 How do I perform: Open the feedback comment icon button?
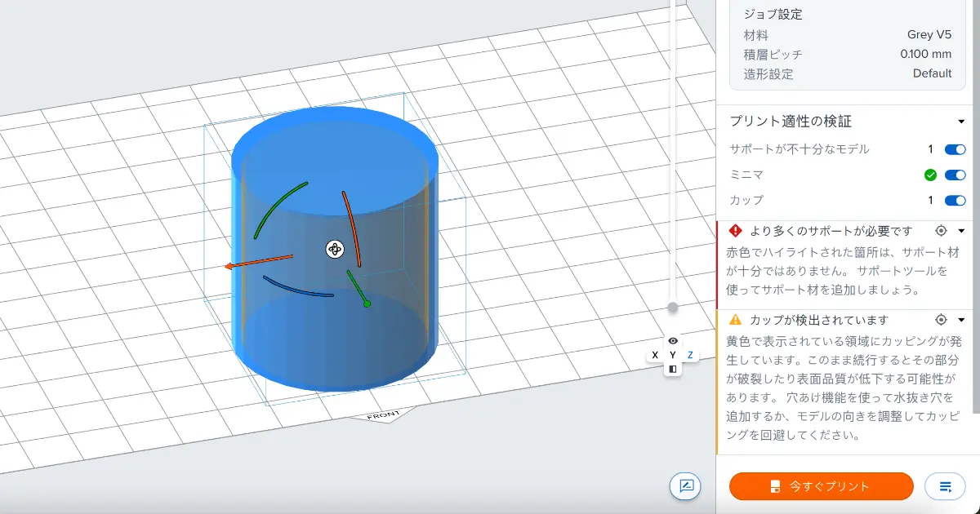point(686,486)
